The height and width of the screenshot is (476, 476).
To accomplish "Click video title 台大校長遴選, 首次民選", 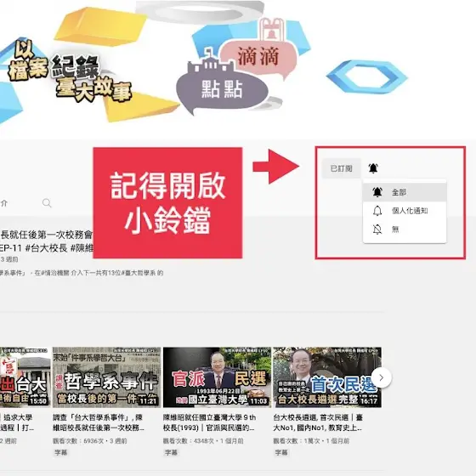I will click(318, 422).
